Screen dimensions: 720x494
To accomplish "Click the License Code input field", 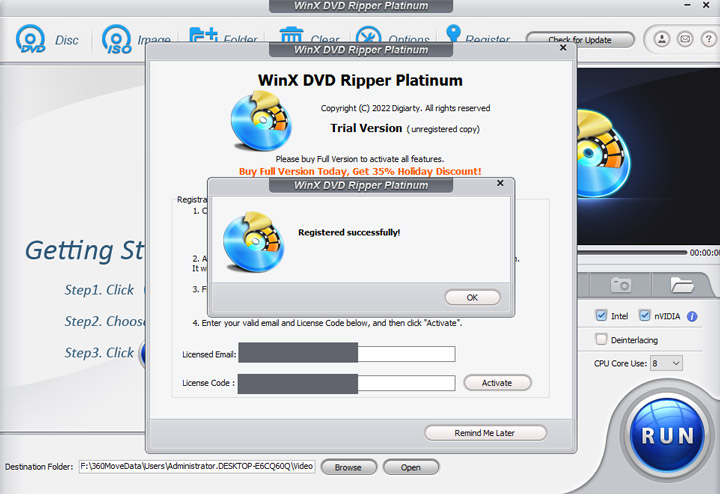I will (347, 383).
